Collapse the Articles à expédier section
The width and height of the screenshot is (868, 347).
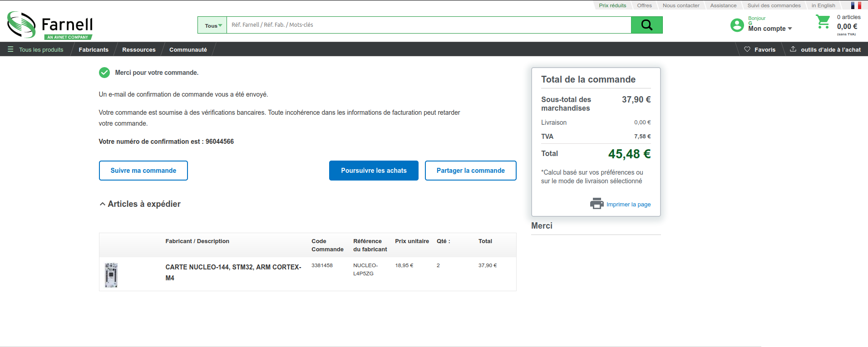(x=103, y=204)
